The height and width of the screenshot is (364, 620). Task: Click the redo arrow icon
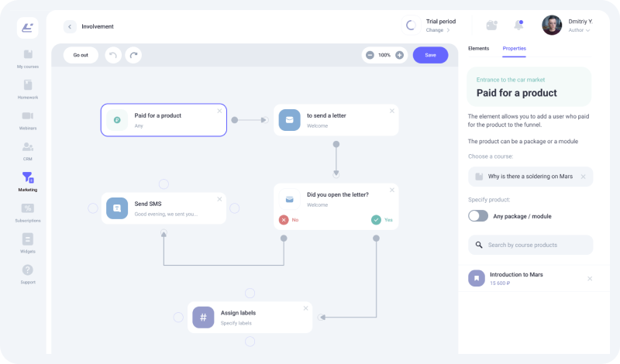tap(134, 55)
